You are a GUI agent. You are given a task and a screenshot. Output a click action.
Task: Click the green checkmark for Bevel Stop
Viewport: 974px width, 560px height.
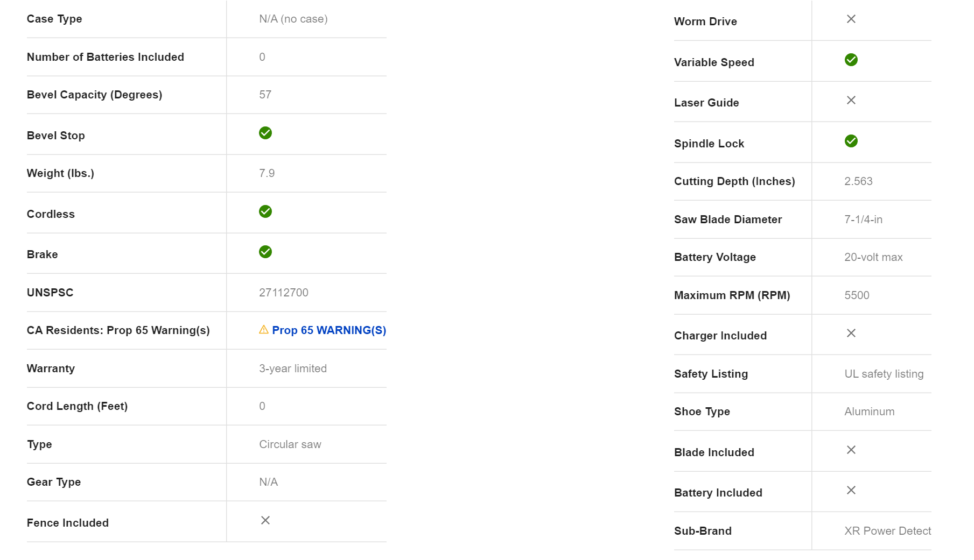click(x=265, y=133)
